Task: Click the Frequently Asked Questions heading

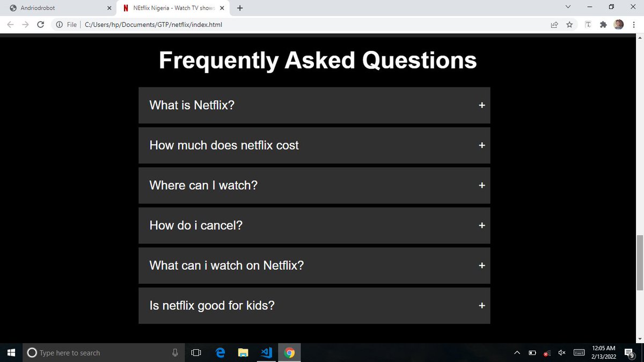Action: 318,60
